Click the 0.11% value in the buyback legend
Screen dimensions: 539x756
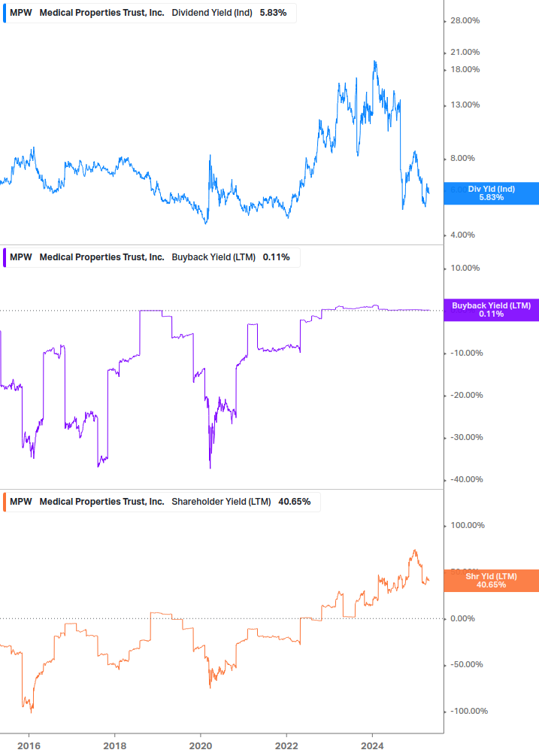pos(277,257)
